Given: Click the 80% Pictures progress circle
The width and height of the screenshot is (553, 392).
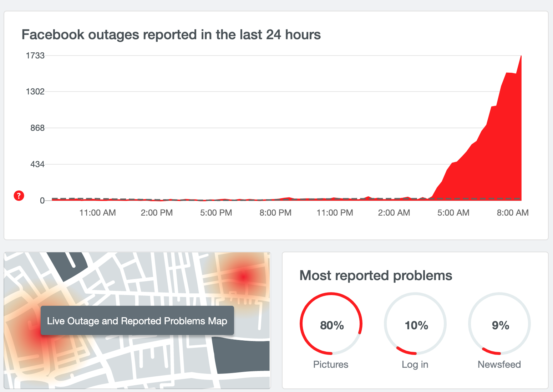Looking at the screenshot, I should tap(331, 324).
